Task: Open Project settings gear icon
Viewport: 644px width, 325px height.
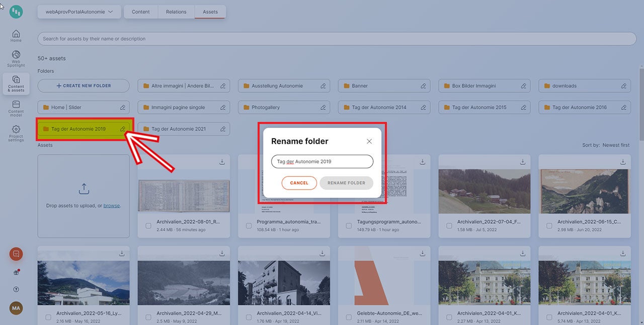Action: point(16,133)
